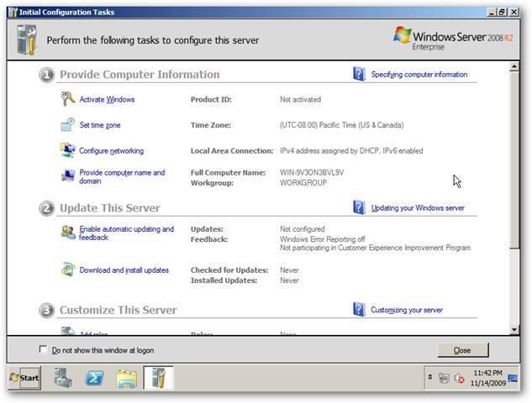Click the help icon beside Specifying computer information
This screenshot has width=532, height=403.
click(359, 74)
